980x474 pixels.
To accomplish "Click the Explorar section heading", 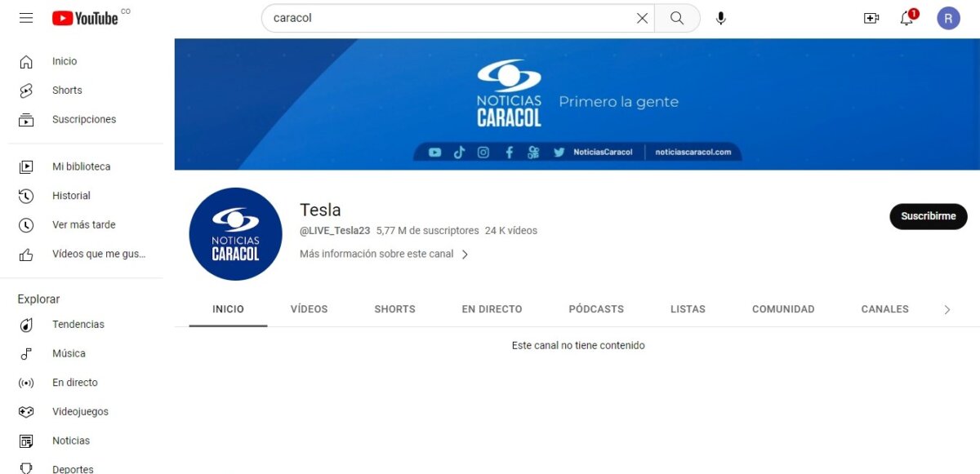I will click(38, 299).
